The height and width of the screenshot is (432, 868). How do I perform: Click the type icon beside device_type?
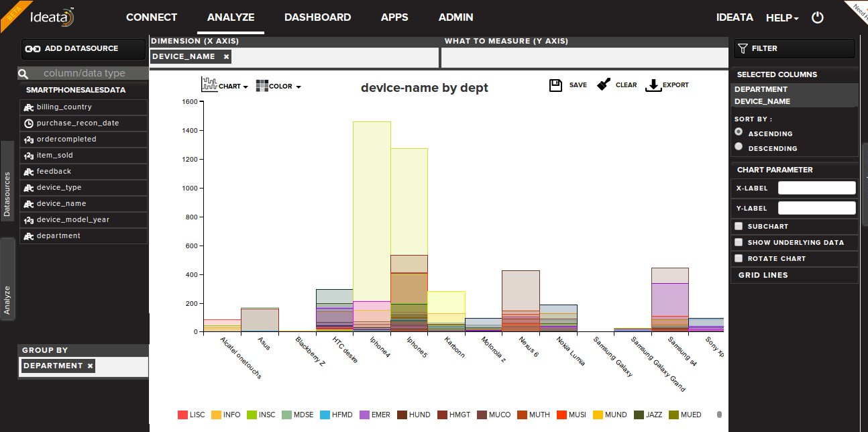coord(28,188)
